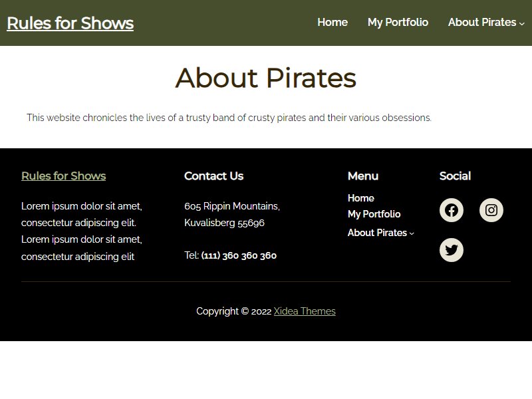Image resolution: width=532 pixels, height=399 pixels.
Task: Click the Rules for Shows header site title
Action: pyautogui.click(x=70, y=23)
